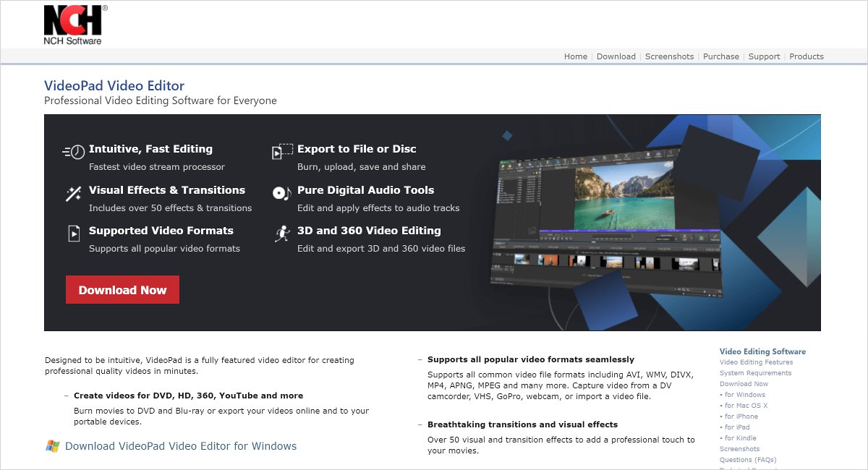Open the Home navigation item
This screenshot has height=470, width=868.
coord(576,56)
